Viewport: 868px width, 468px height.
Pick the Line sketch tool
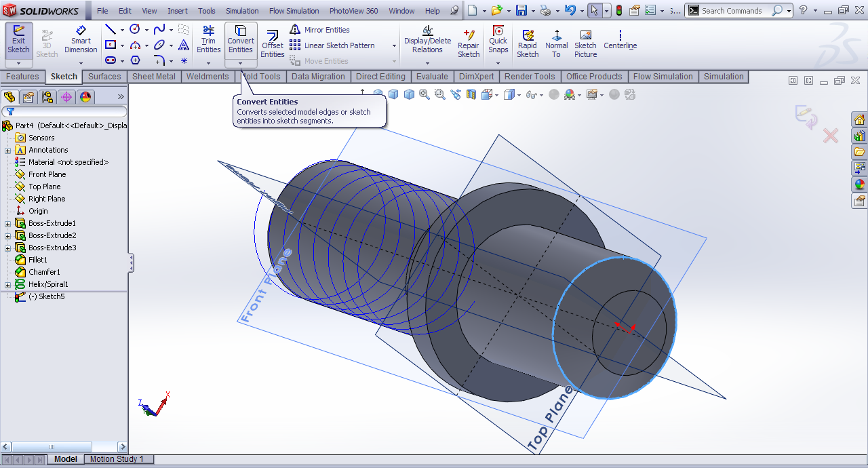coord(111,30)
